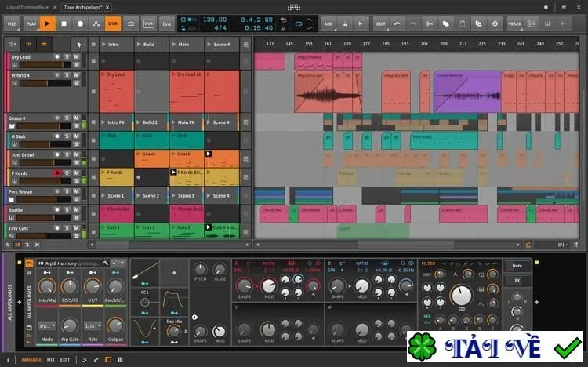Toggle the orange OVR overdub button
The image size is (588, 367).
[x=112, y=24]
